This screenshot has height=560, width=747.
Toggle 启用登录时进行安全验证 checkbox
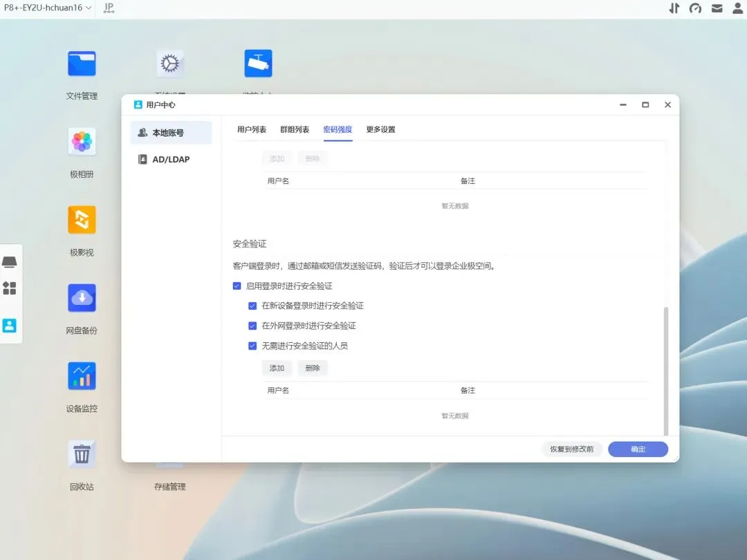coord(237,286)
